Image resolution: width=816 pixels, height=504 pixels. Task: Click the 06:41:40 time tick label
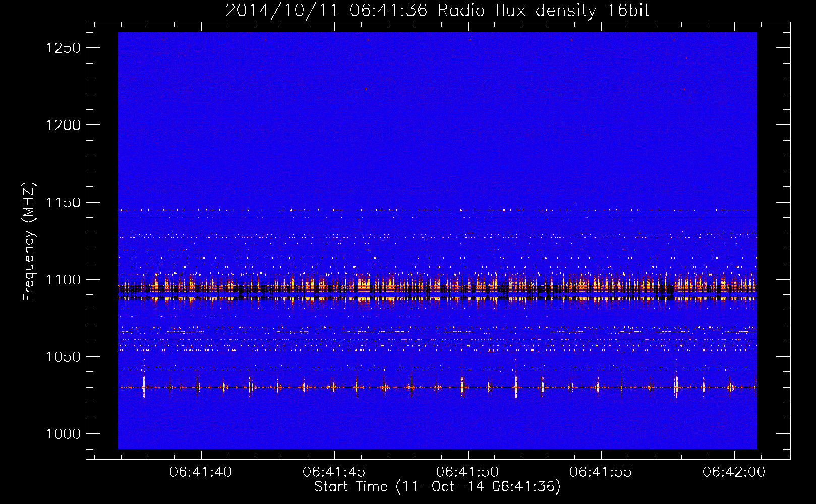201,472
